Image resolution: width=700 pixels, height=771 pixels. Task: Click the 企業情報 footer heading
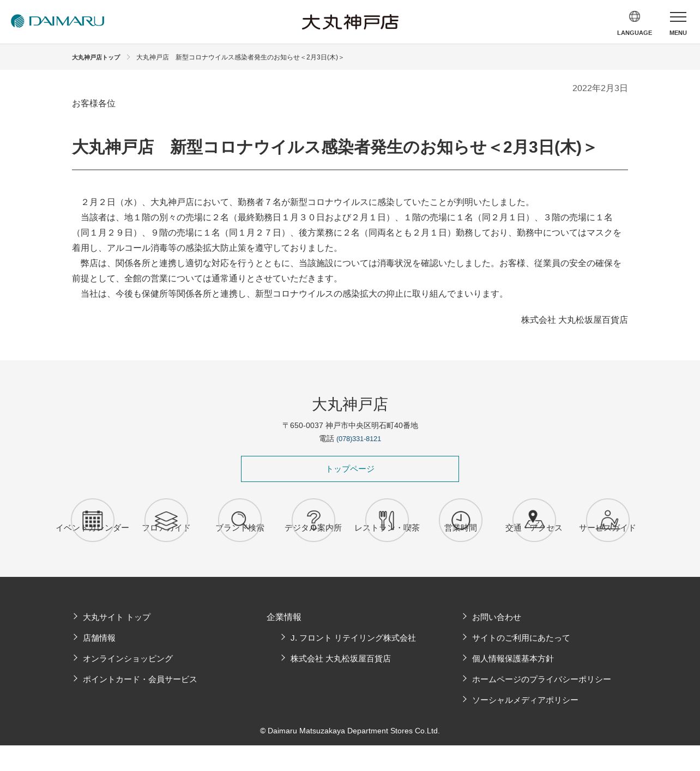(284, 617)
